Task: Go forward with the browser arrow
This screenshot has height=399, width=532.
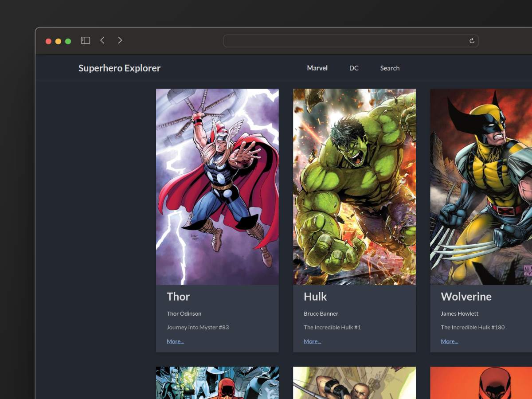Action: click(x=120, y=40)
